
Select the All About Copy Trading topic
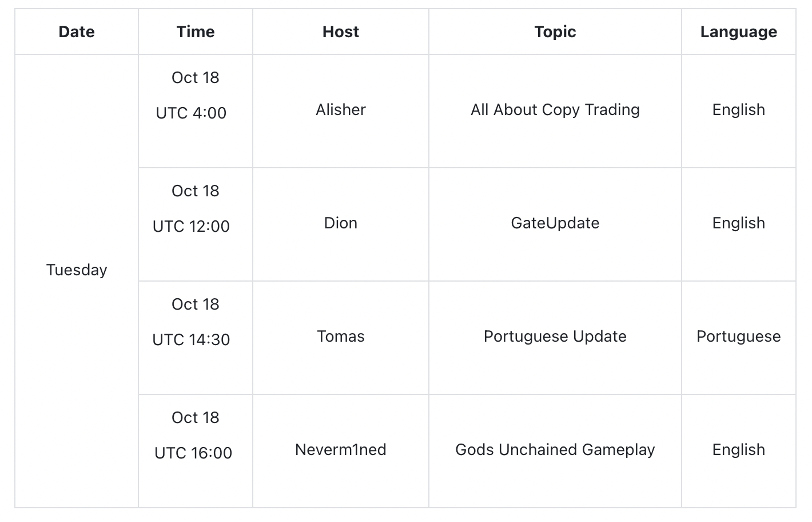[555, 110]
